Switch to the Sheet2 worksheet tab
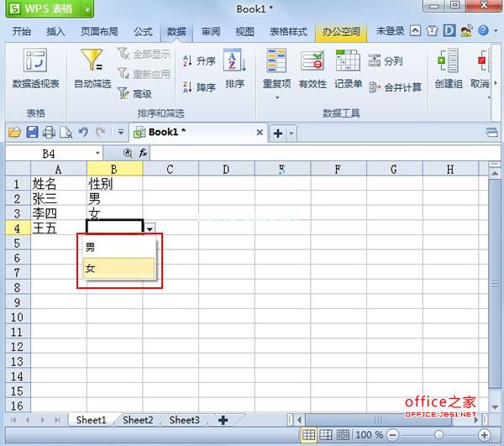This screenshot has height=446, width=504. click(138, 420)
